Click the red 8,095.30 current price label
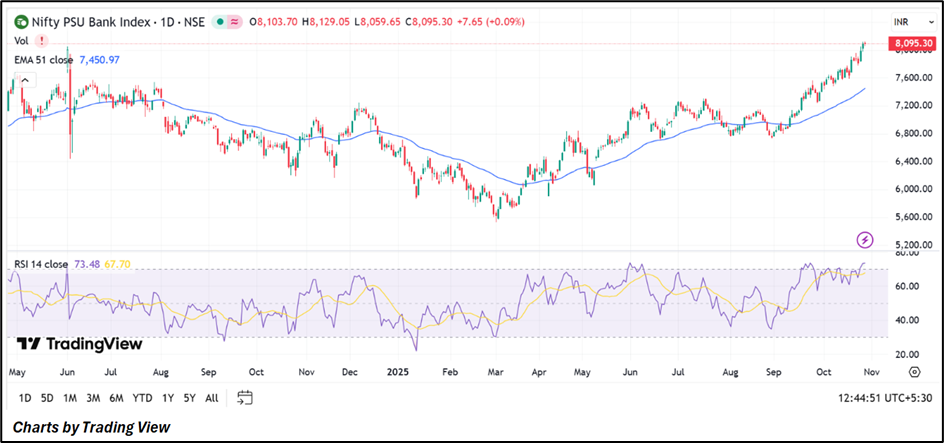 [x=909, y=44]
